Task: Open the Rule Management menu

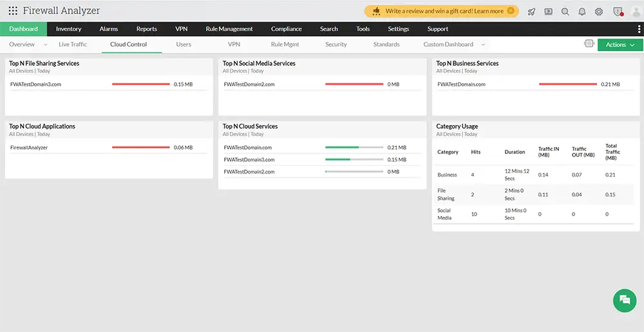Action: tap(229, 29)
